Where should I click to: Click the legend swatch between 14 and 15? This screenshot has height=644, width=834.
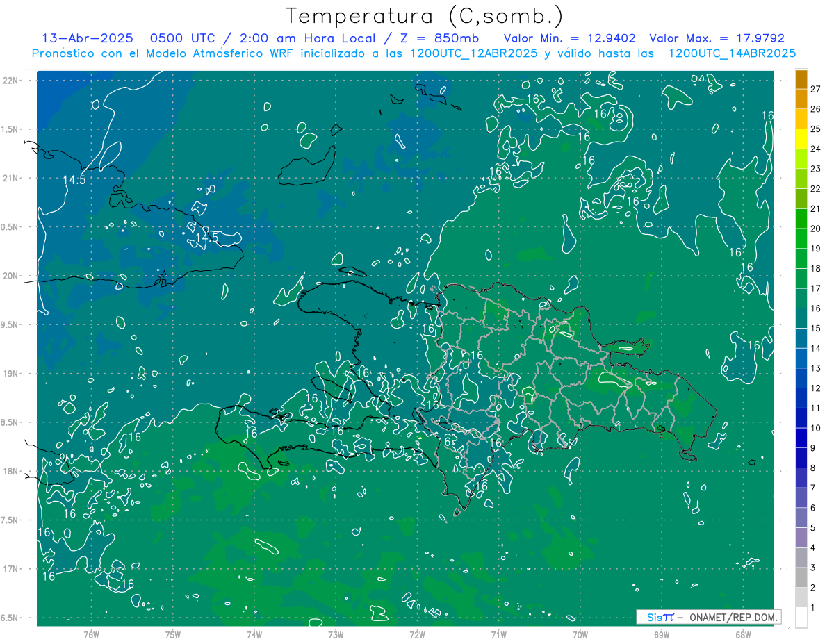point(801,338)
